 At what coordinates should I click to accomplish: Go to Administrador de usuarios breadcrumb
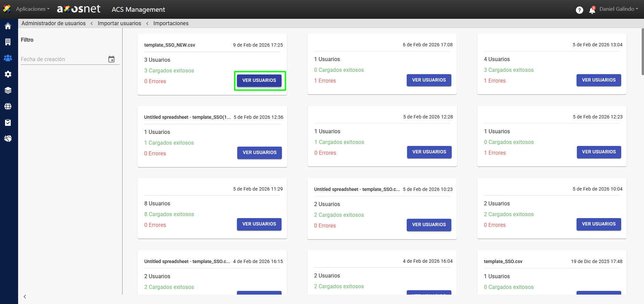tap(53, 23)
